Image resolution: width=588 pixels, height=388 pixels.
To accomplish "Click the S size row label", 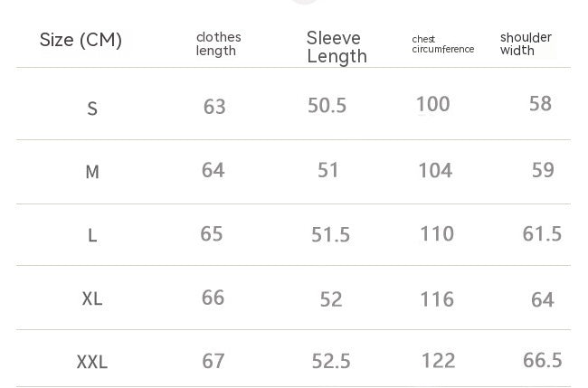I will click(92, 109).
